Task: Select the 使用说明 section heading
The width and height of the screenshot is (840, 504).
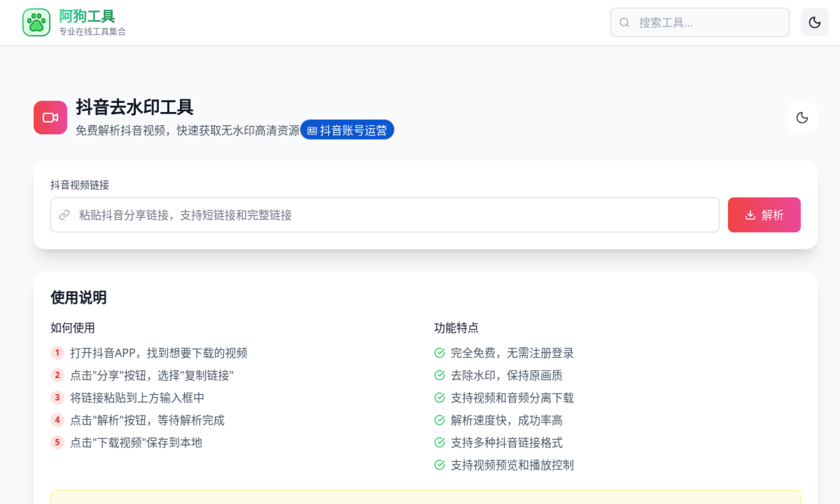Action: 78,297
